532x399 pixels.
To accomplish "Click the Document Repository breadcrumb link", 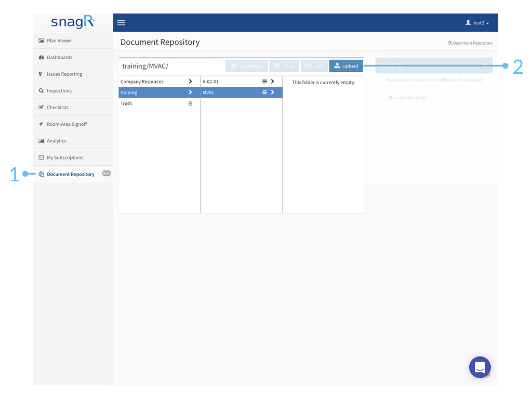I will pyautogui.click(x=470, y=43).
